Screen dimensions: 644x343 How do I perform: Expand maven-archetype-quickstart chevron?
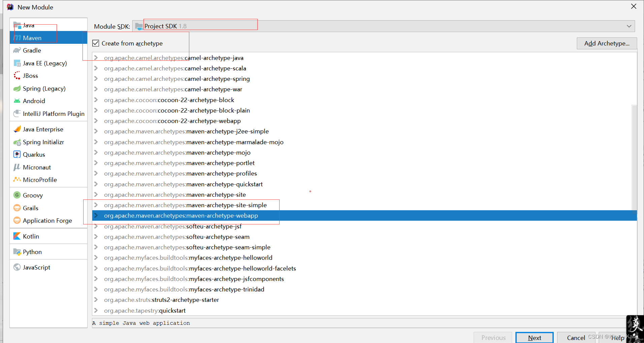click(x=96, y=184)
